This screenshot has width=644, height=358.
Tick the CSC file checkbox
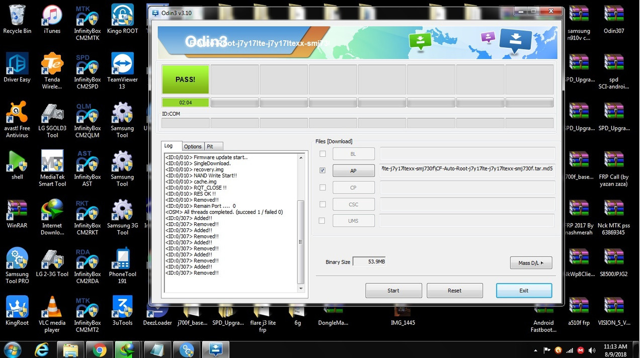click(323, 204)
